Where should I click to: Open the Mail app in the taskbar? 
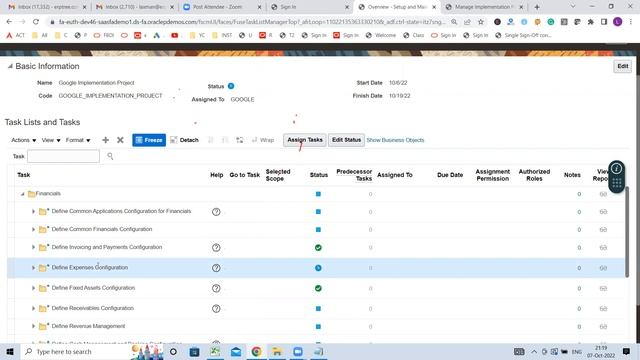236,351
